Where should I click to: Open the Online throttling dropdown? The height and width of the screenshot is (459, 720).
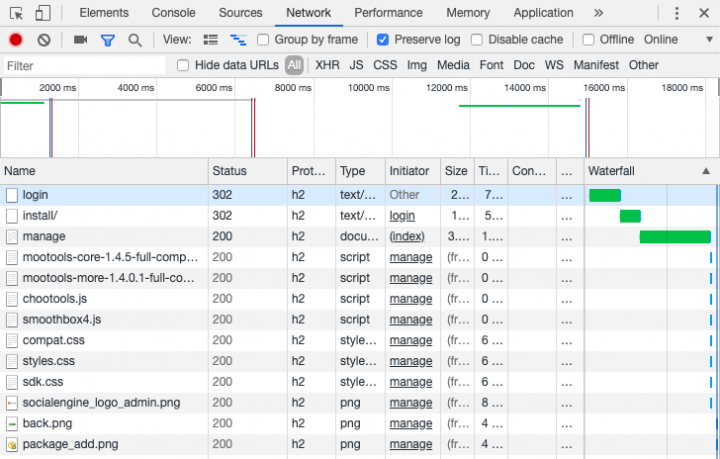tap(661, 39)
